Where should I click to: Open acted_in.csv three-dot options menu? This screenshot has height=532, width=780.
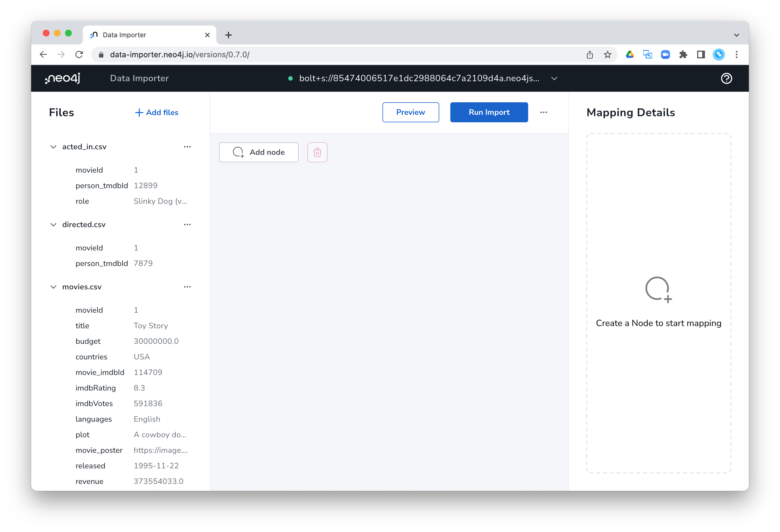(187, 147)
